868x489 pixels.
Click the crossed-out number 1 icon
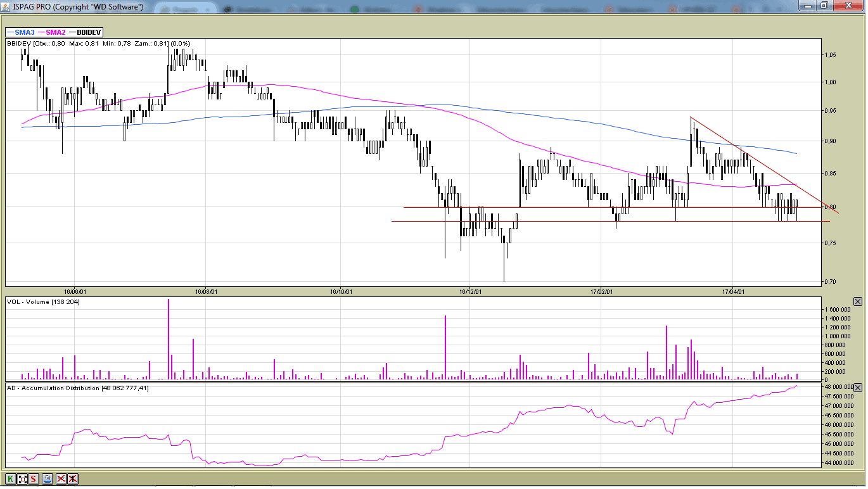73,479
